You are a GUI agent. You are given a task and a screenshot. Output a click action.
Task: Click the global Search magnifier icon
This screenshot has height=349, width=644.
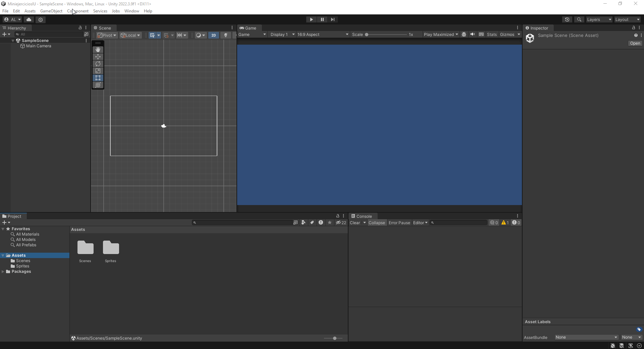579,19
